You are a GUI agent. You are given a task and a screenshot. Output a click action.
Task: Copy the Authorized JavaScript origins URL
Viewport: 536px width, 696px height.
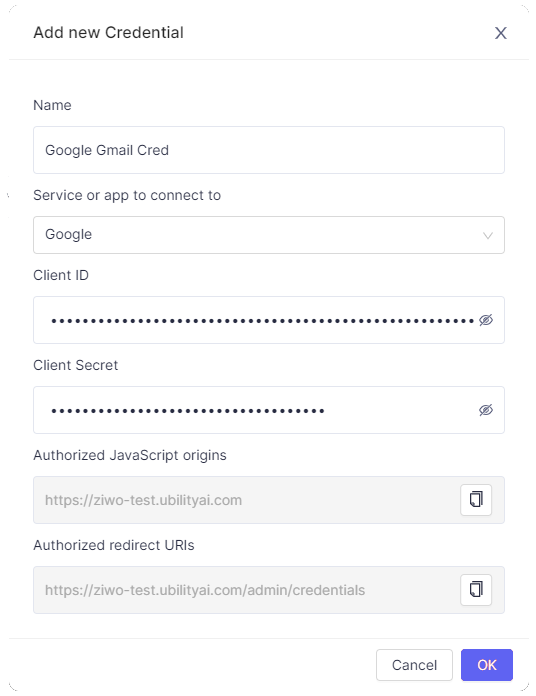tap(476, 500)
